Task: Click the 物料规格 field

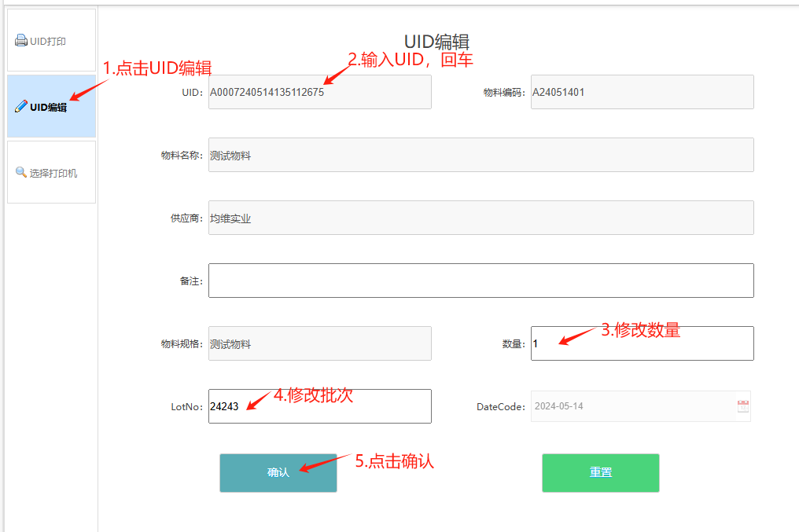Action: tap(319, 343)
